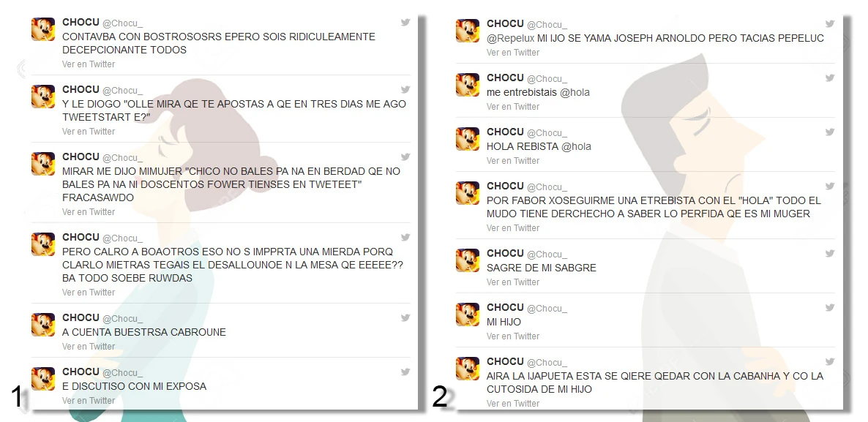Viewport: 868px width, 422px height.
Task: Follow the @Repelux mention link
Action: tap(510, 38)
